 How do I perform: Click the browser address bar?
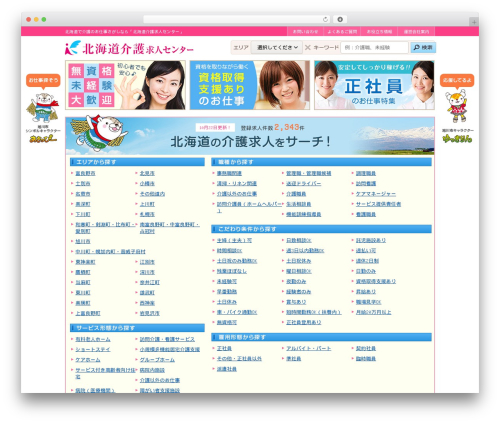click(x=237, y=19)
